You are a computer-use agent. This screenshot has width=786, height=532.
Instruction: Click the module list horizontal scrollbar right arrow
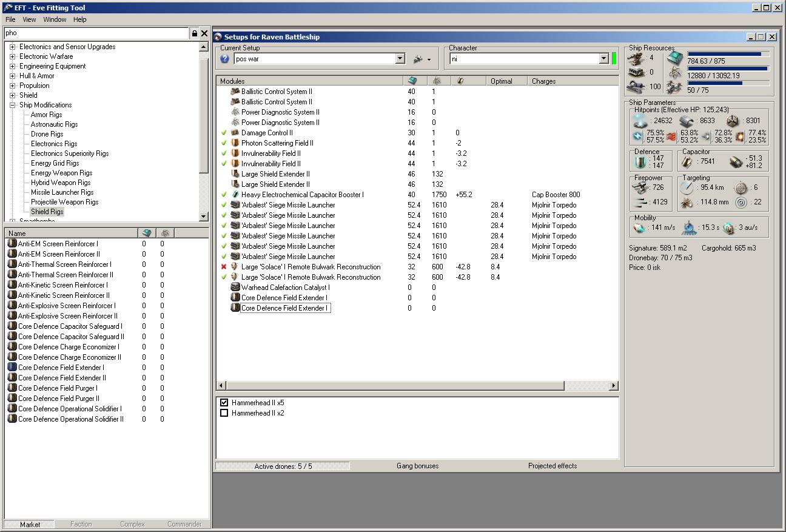pyautogui.click(x=614, y=385)
